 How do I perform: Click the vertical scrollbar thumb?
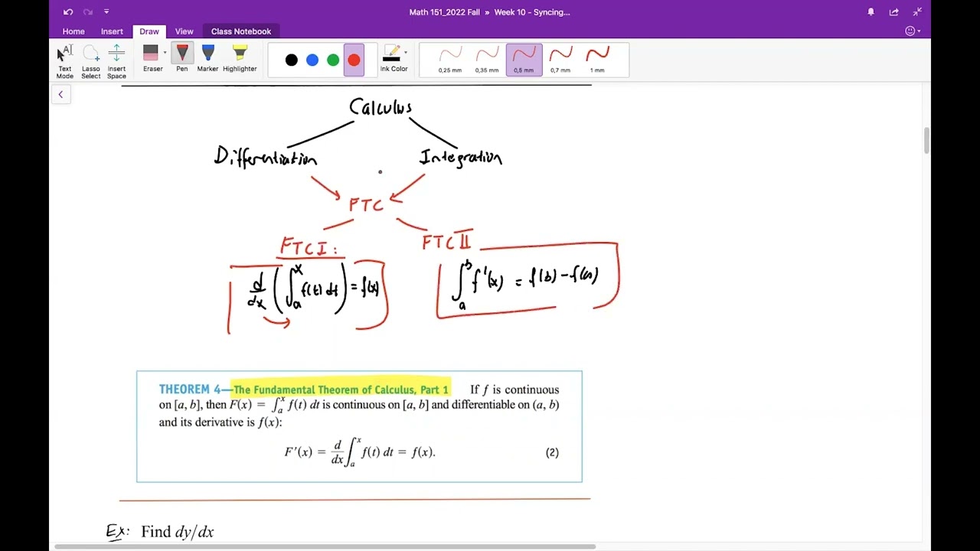(926, 140)
